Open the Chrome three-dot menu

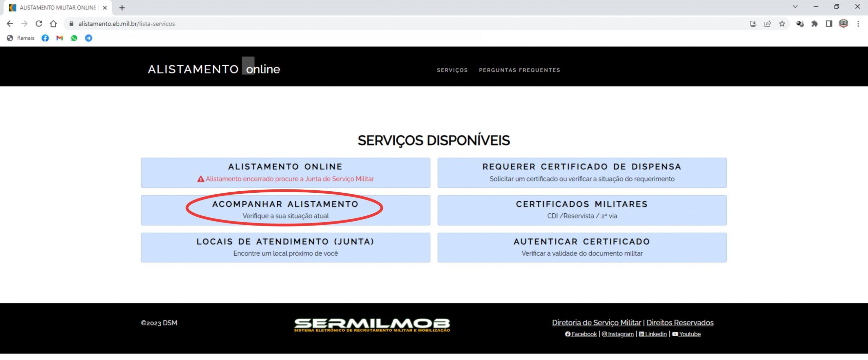click(858, 24)
